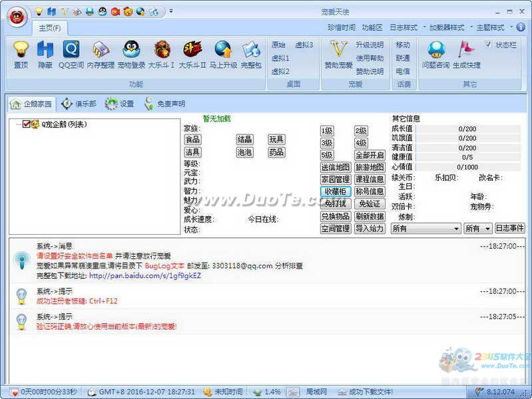The image size is (532, 399).
Task: Click the 置顶 lightbulb icon
Action: (x=21, y=51)
